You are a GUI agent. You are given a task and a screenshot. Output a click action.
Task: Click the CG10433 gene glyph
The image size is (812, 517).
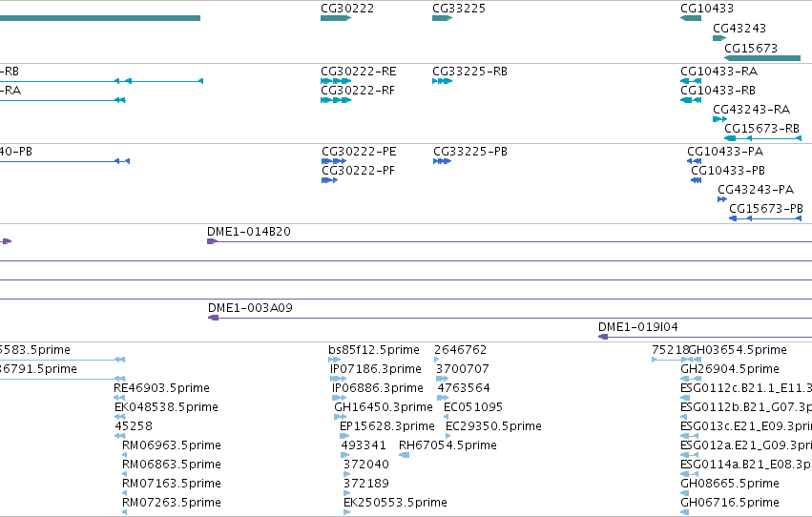[x=691, y=18]
